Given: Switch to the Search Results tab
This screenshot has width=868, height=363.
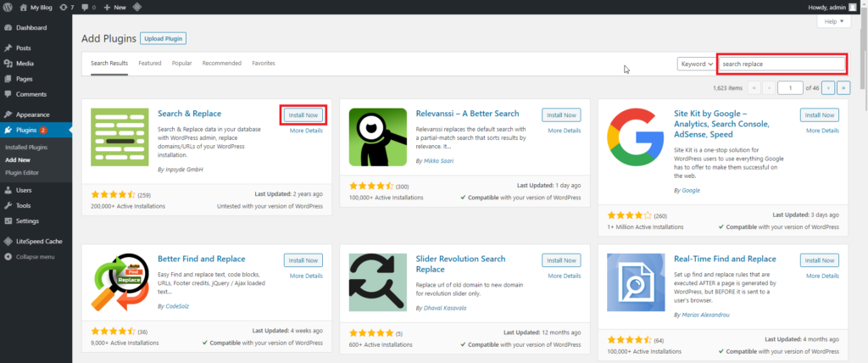Looking at the screenshot, I should (109, 63).
